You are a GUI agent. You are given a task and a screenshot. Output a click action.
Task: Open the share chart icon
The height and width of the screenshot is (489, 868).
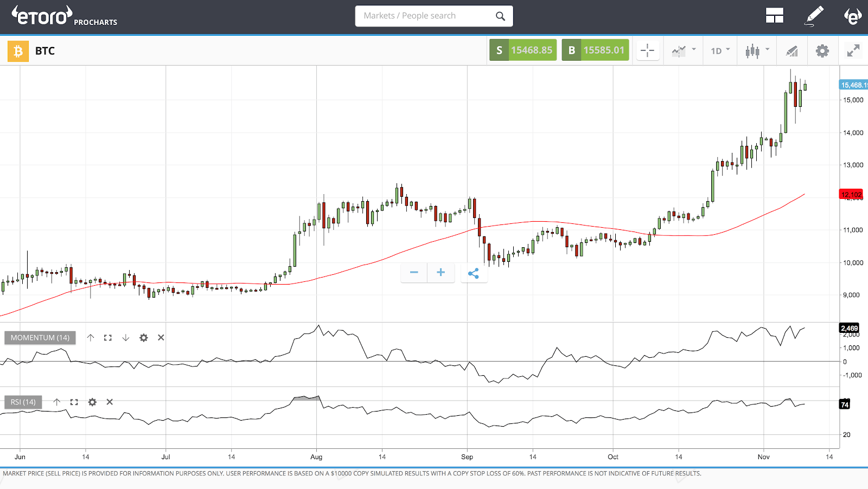coord(474,273)
